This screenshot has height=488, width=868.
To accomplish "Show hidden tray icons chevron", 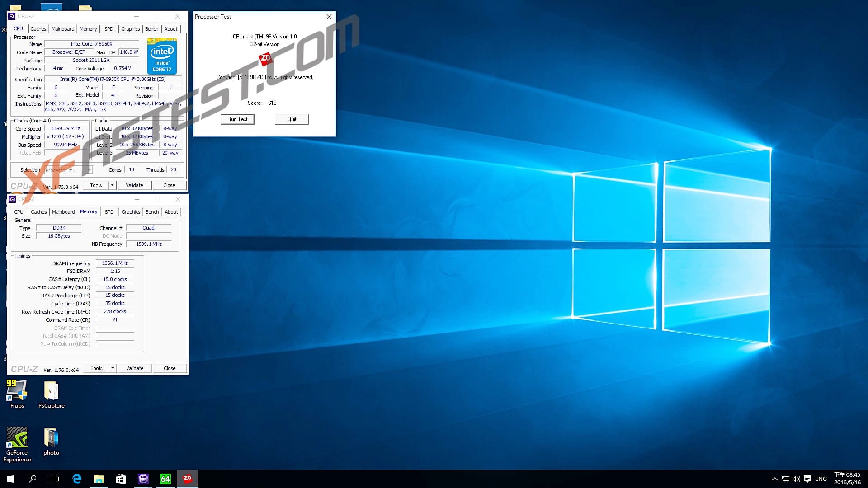I will pos(774,479).
